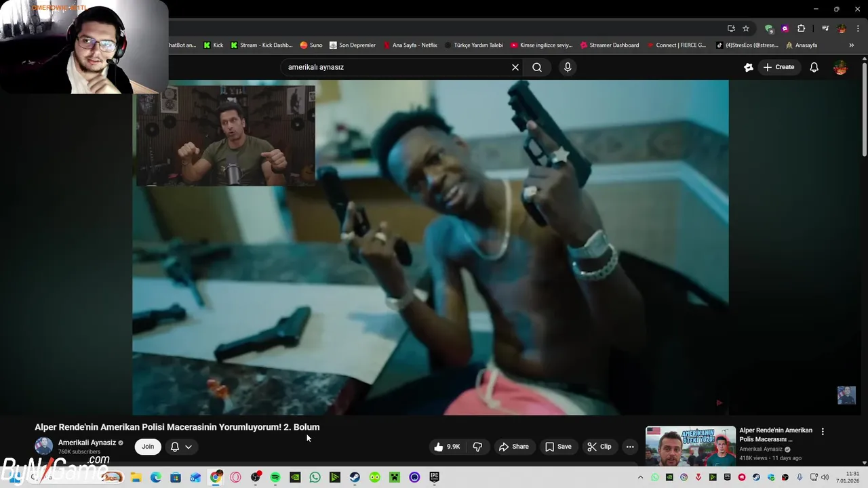Like the video with 9.9K likes

[446, 447]
